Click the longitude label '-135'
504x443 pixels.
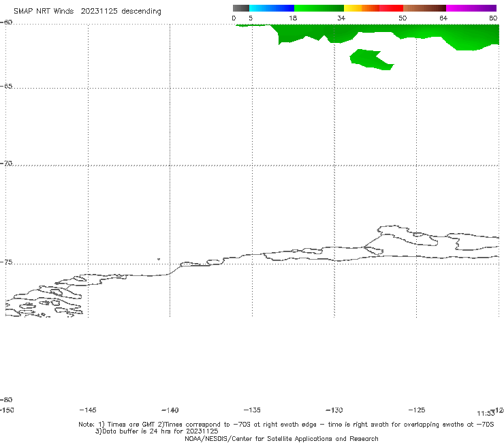pos(252,410)
